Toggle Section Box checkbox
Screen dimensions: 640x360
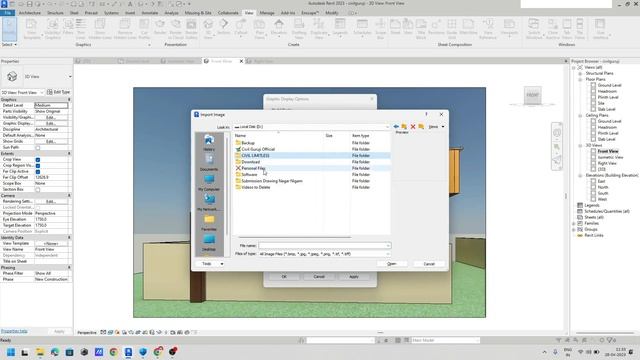[x=38, y=189]
